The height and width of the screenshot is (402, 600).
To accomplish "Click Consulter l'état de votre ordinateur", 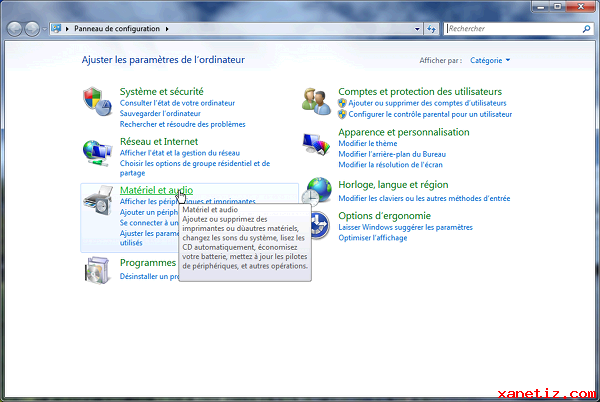I will point(177,103).
